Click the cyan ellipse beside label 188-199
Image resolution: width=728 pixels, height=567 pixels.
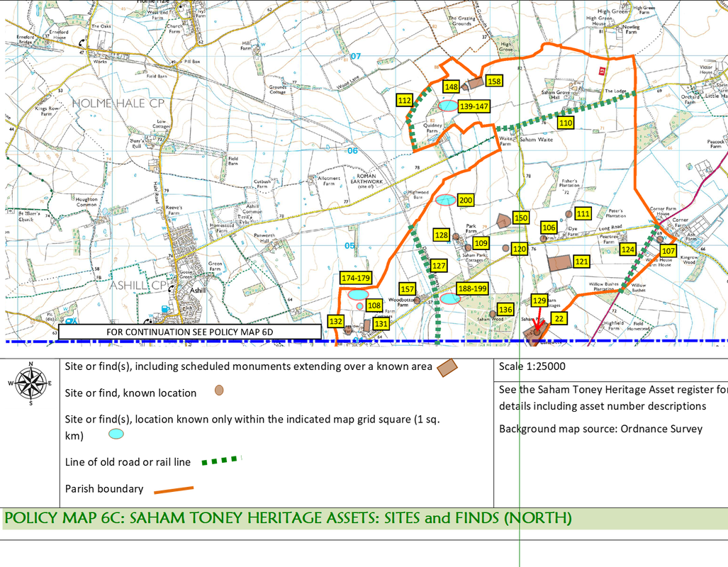[450, 298]
